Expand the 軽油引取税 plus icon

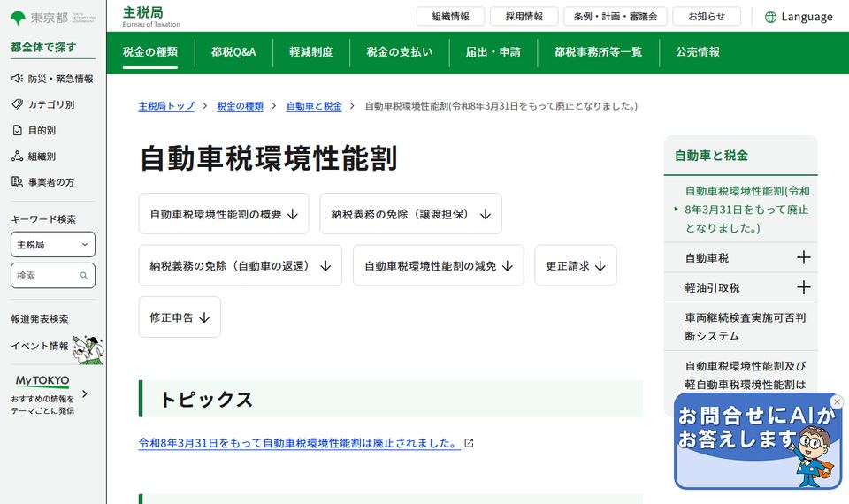pyautogui.click(x=804, y=287)
